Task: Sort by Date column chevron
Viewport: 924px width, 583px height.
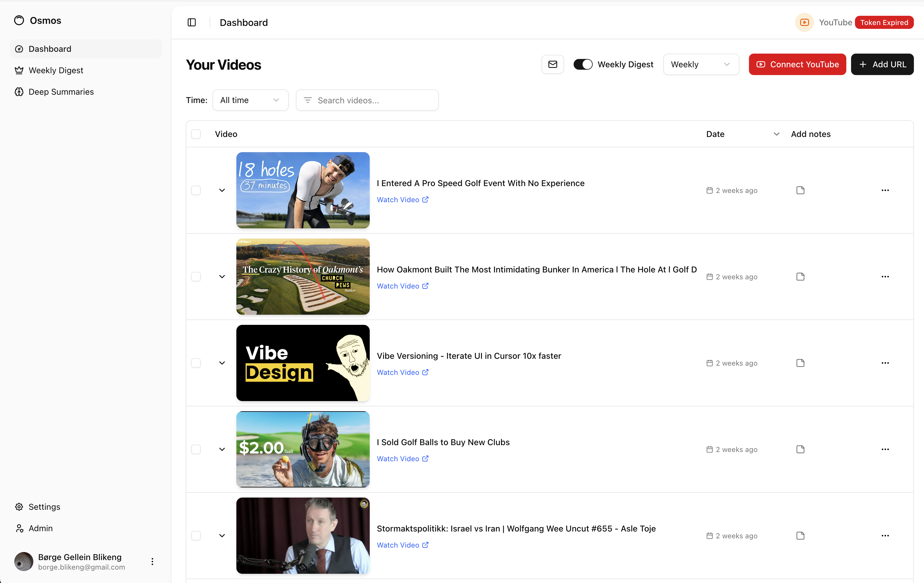Action: pos(776,134)
